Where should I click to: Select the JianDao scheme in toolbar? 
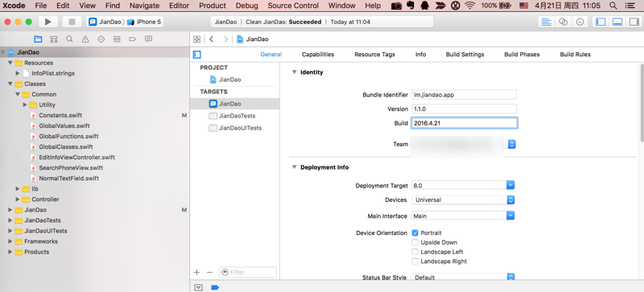[x=105, y=22]
